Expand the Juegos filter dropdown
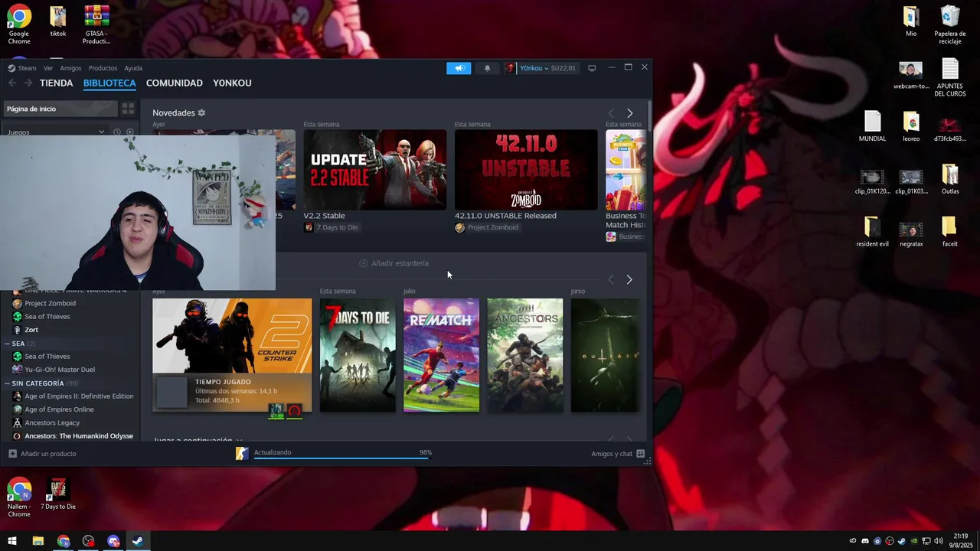 (x=101, y=132)
